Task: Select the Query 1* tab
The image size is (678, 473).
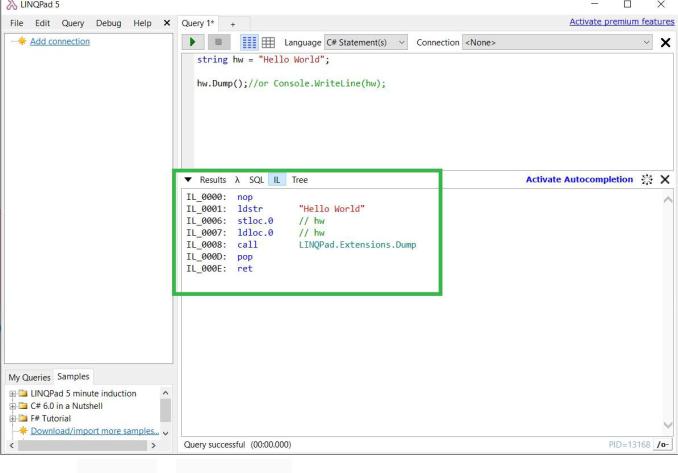Action: tap(198, 23)
